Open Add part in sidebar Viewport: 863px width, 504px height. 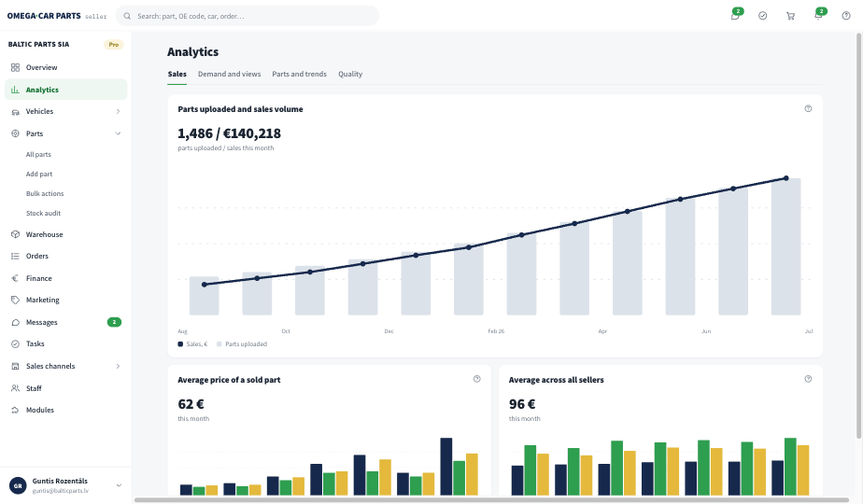coord(39,174)
